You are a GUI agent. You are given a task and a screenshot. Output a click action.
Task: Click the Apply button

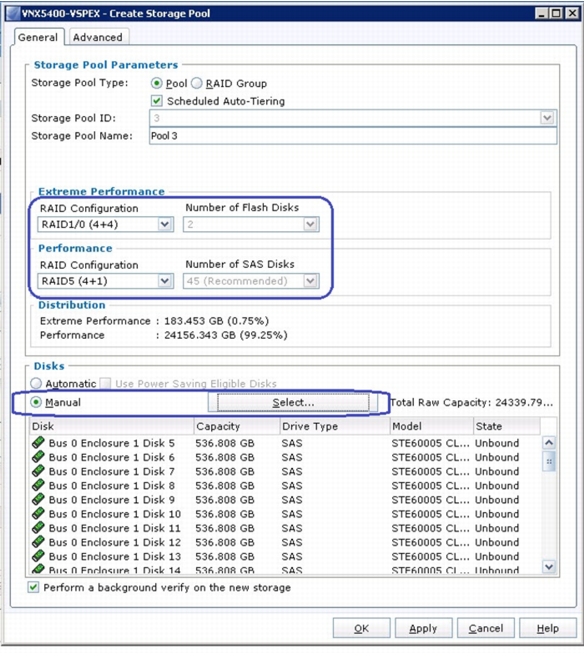point(423,628)
